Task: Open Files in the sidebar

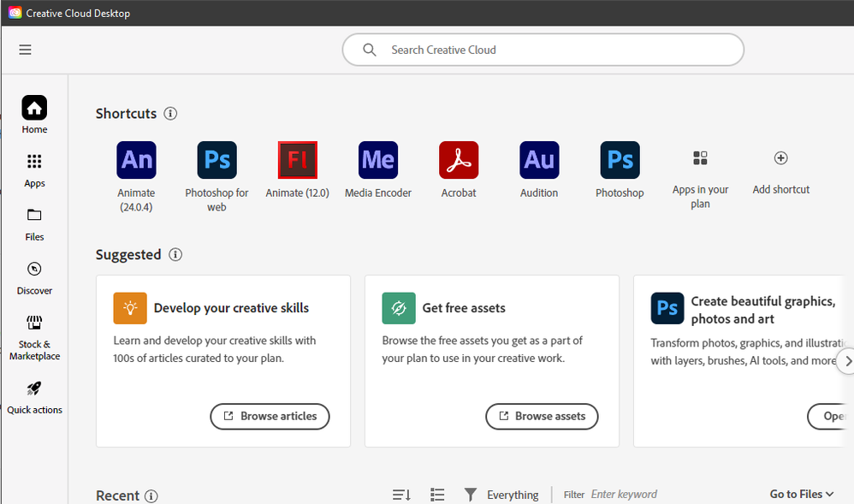Action: [x=34, y=224]
